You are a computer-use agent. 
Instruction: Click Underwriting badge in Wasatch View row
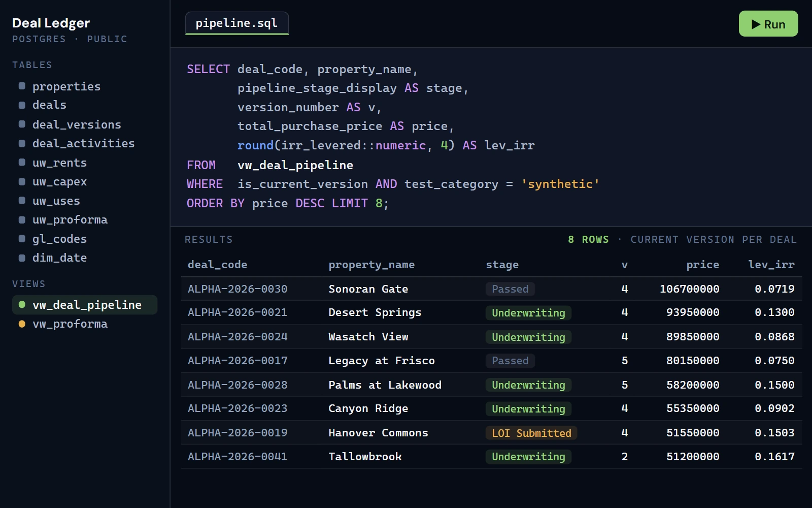tap(528, 337)
